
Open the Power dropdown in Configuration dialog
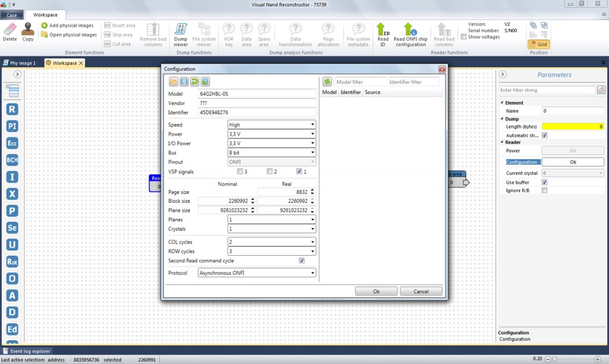271,134
